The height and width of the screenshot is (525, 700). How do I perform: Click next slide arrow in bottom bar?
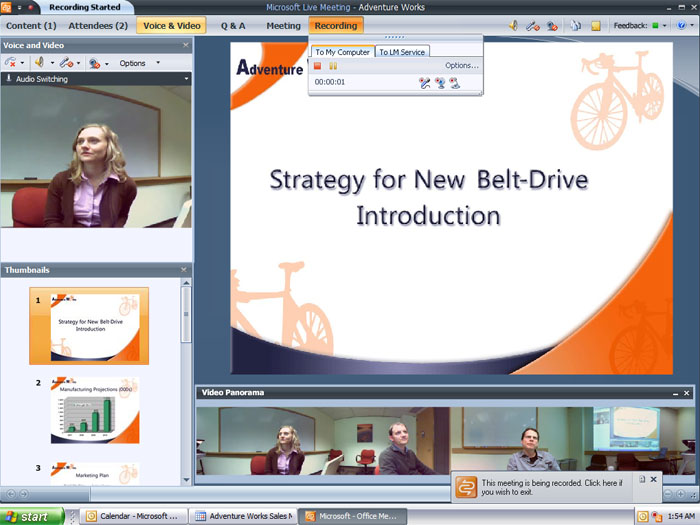(x=24, y=494)
